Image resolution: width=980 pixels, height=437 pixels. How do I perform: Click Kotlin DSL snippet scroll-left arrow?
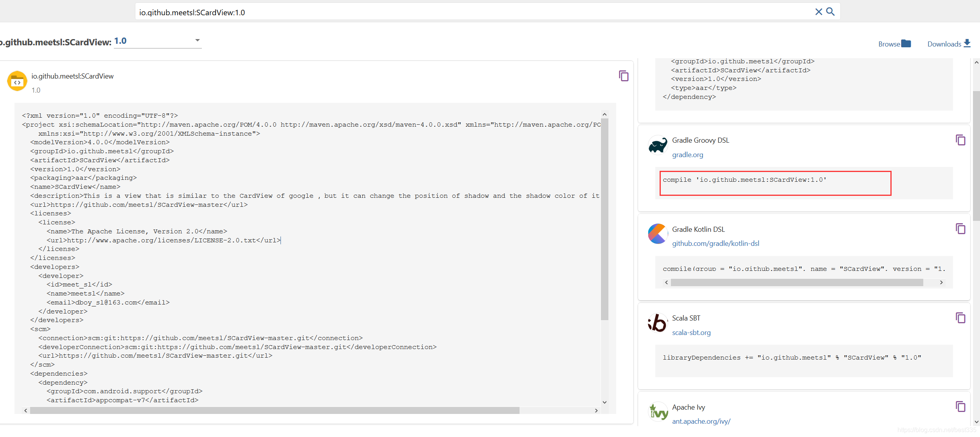[667, 282]
